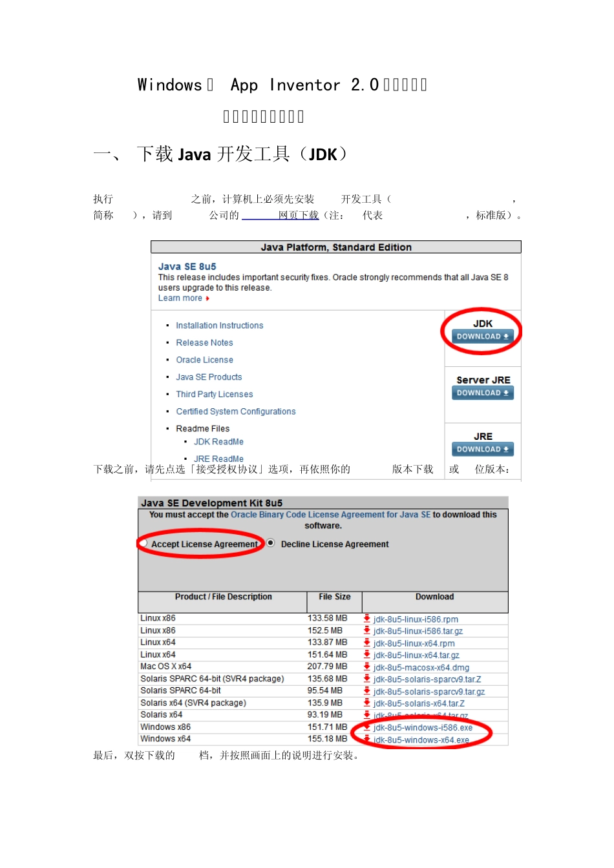The image size is (614, 868).
Task: Download jdk-8u5-linux-x64.tar.gz
Action: (x=416, y=655)
